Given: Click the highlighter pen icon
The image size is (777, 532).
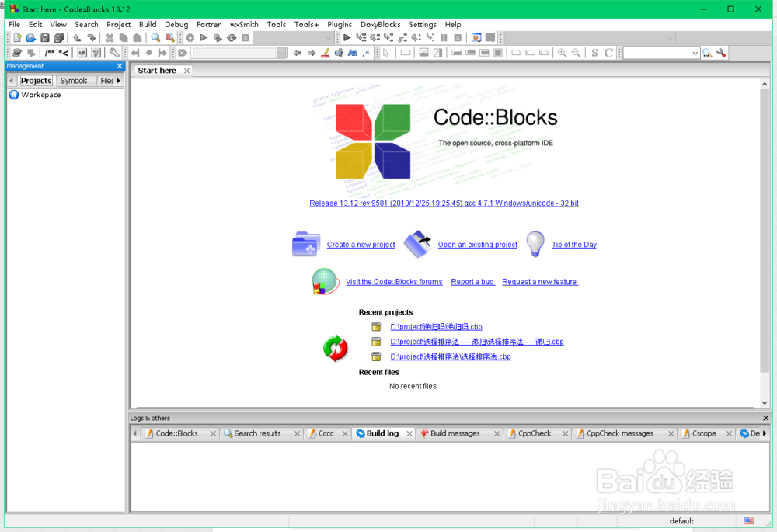Looking at the screenshot, I should click(325, 53).
